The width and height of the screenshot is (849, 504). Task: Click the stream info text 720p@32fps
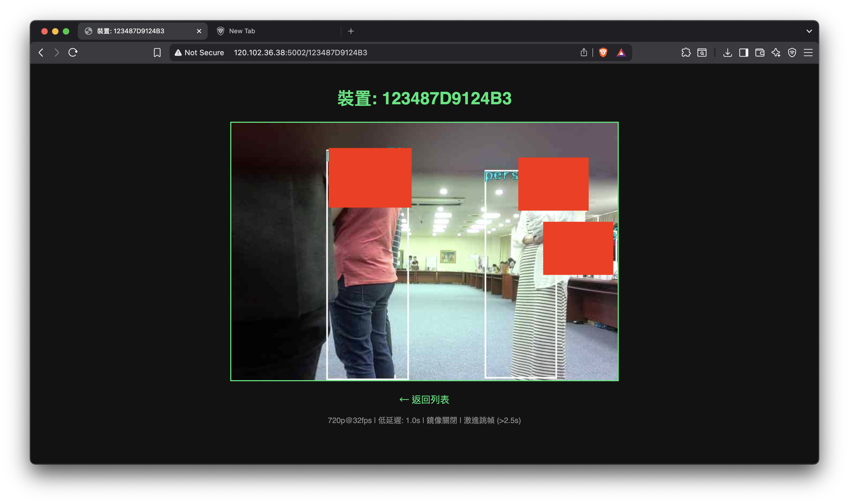pyautogui.click(x=424, y=420)
